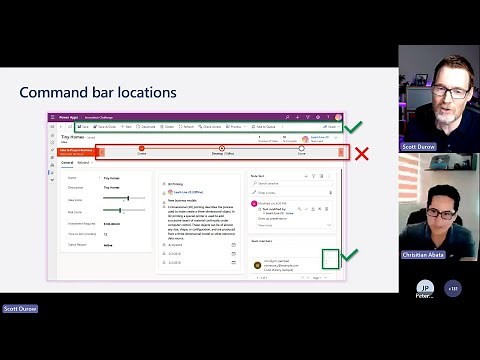This screenshot has width=480, height=360.
Task: Open the Related tab dropdown
Action: coord(85,163)
